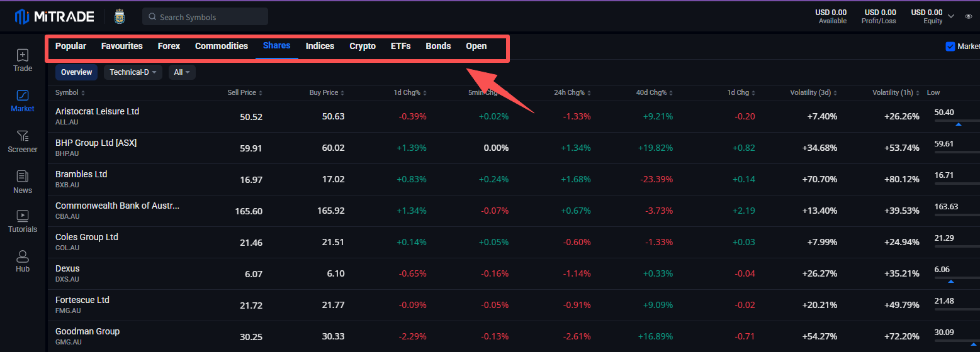Switch to the Popular tab

point(70,46)
